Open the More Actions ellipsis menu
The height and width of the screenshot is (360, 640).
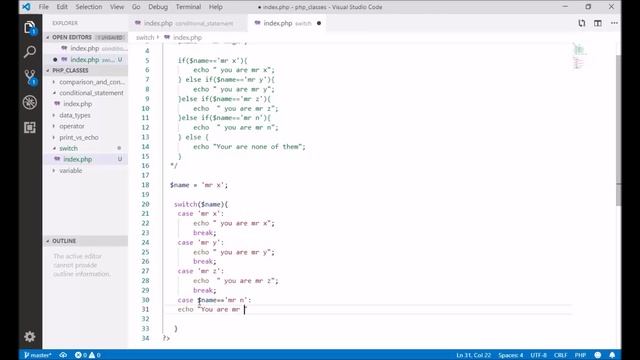614,23
